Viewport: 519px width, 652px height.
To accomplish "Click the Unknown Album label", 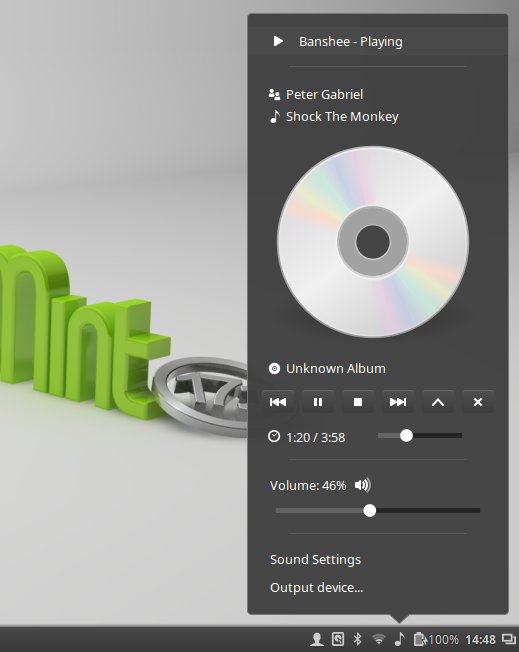I will pos(336,368).
